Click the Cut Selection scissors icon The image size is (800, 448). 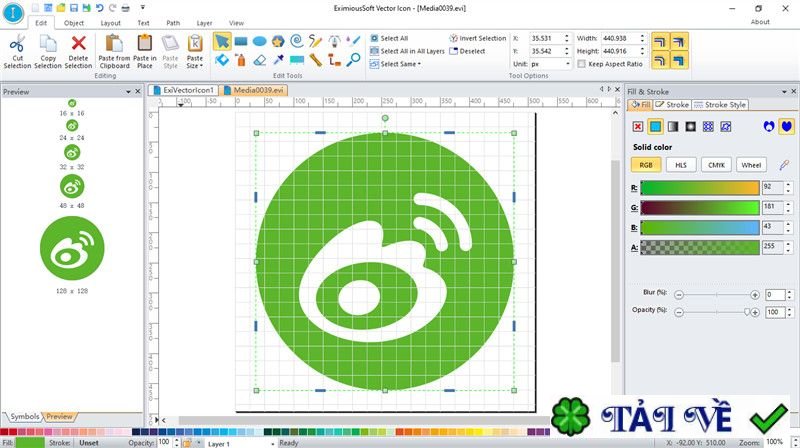click(18, 44)
